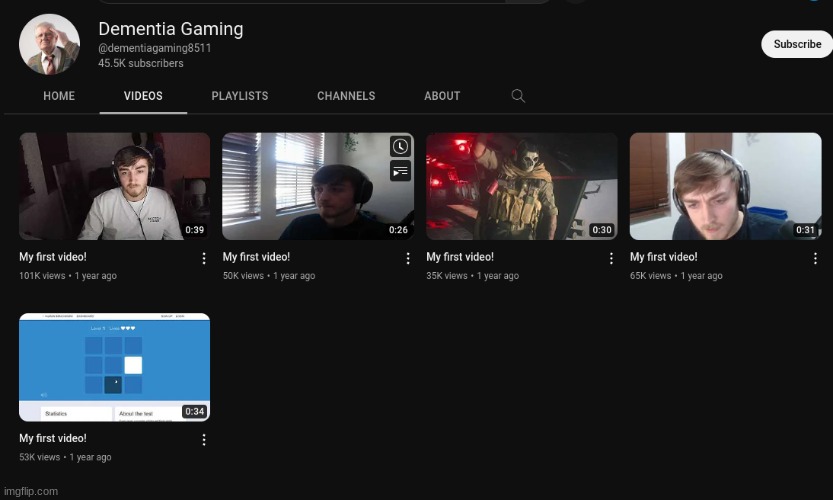Select the VIDEOS tab

(143, 96)
